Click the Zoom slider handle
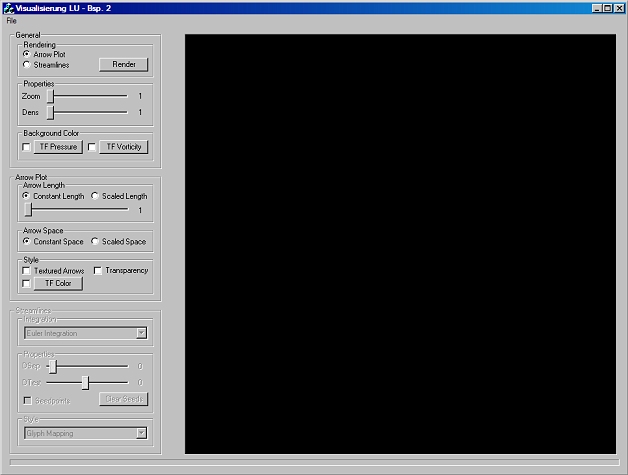This screenshot has width=628, height=475. pos(50,96)
